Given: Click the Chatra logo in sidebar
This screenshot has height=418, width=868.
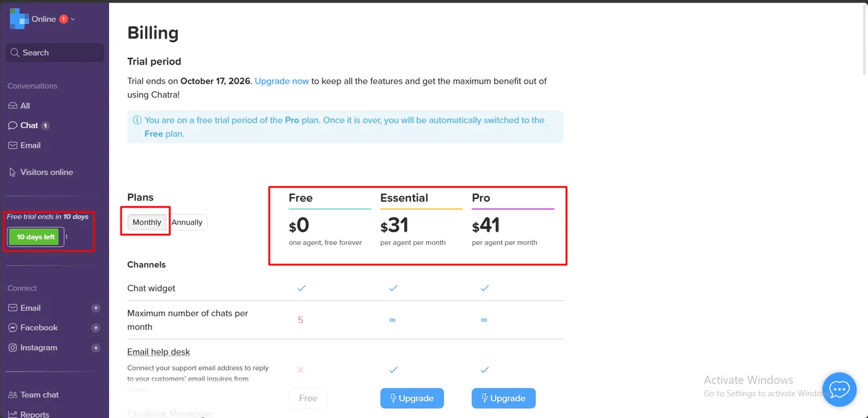Looking at the screenshot, I should (19, 19).
